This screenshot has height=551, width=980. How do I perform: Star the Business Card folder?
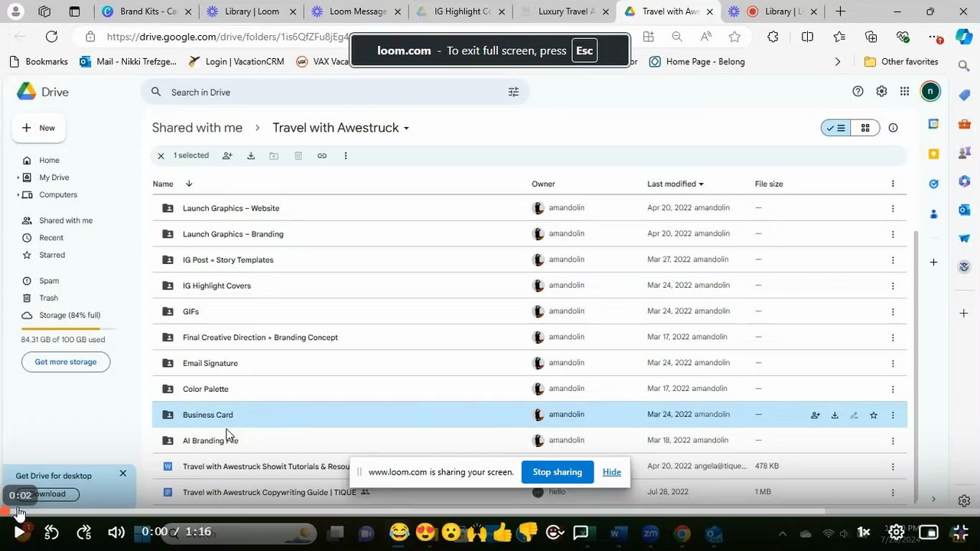[x=874, y=415]
